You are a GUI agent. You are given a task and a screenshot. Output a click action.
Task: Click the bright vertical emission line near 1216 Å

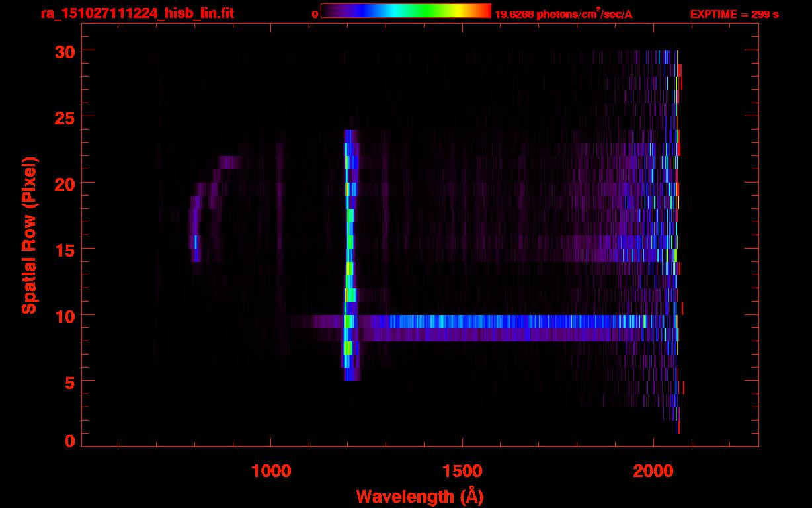point(349,255)
